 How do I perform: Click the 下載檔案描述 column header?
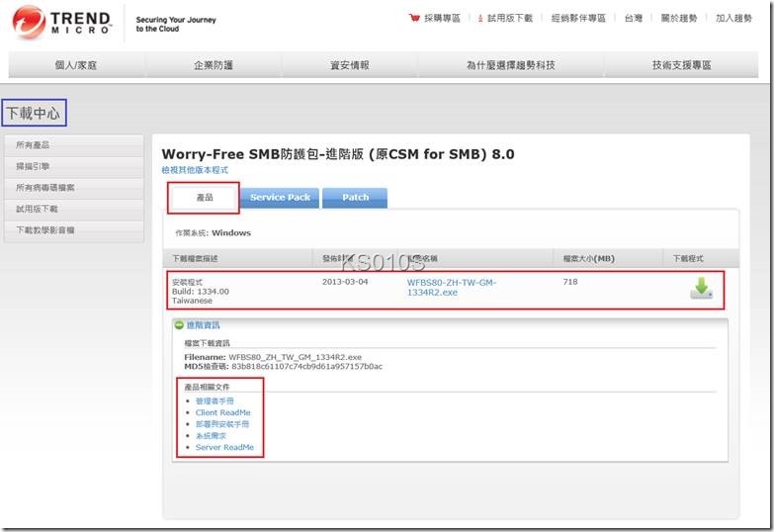[195, 258]
